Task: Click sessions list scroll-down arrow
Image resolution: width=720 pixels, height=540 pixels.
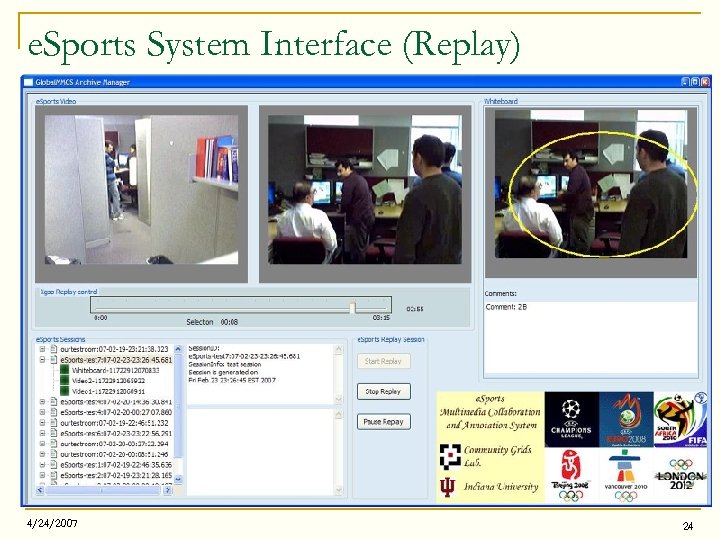Action: pyautogui.click(x=179, y=479)
